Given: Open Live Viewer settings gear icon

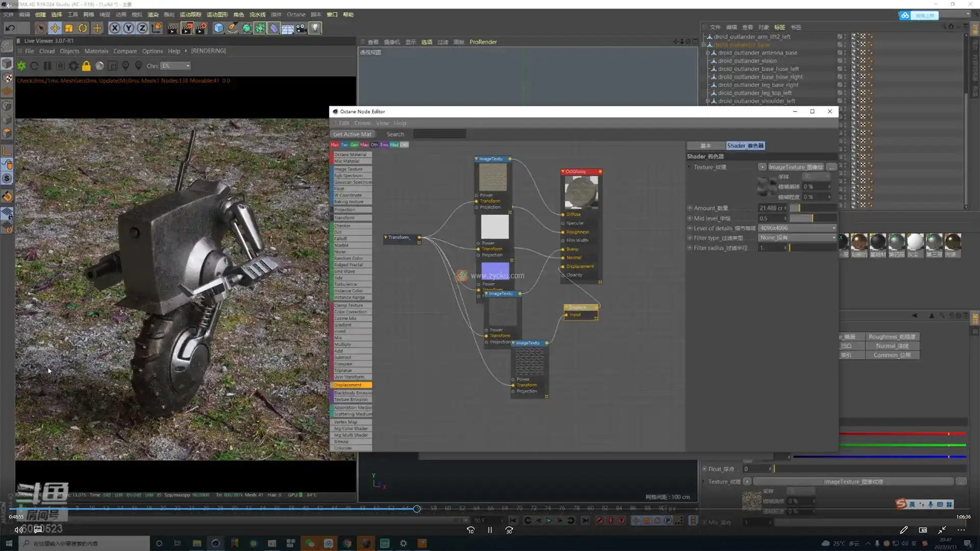Looking at the screenshot, I should click(x=73, y=66).
